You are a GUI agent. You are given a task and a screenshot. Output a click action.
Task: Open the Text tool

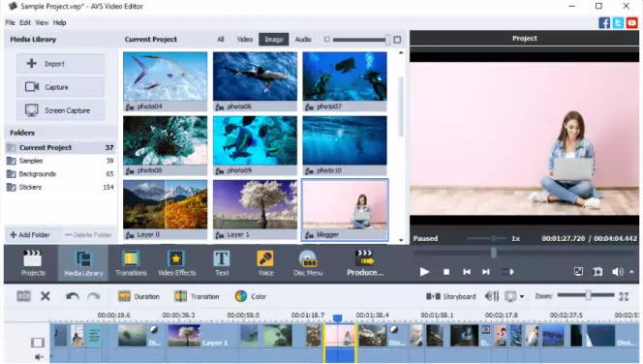point(222,263)
